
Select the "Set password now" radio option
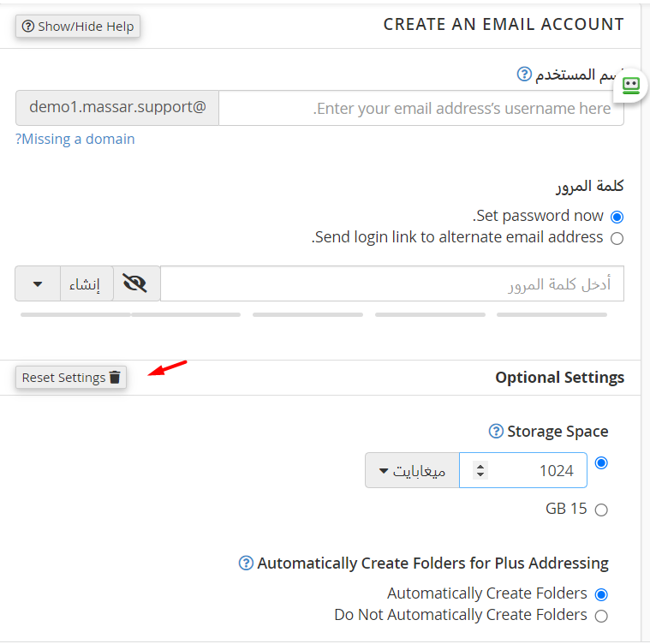tap(617, 217)
